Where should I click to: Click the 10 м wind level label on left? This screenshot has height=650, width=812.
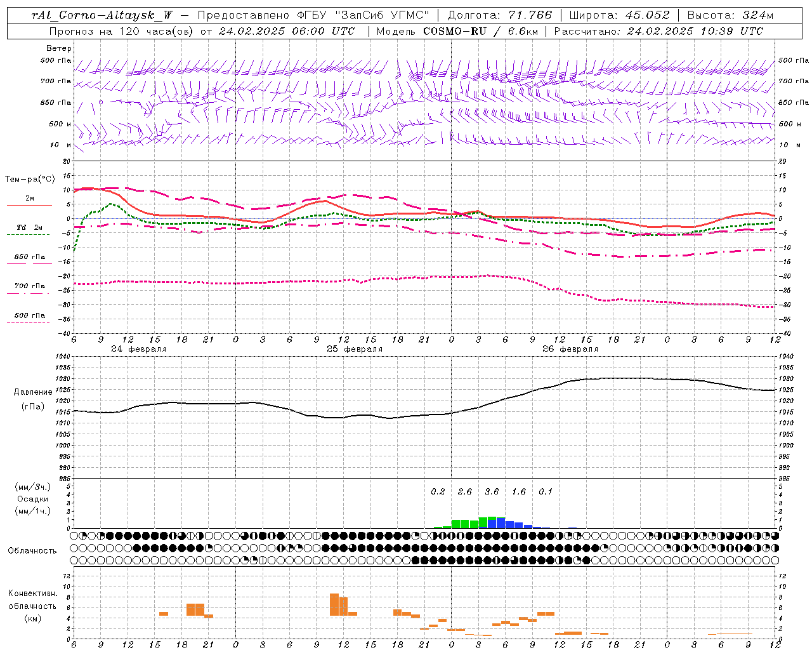click(x=61, y=145)
